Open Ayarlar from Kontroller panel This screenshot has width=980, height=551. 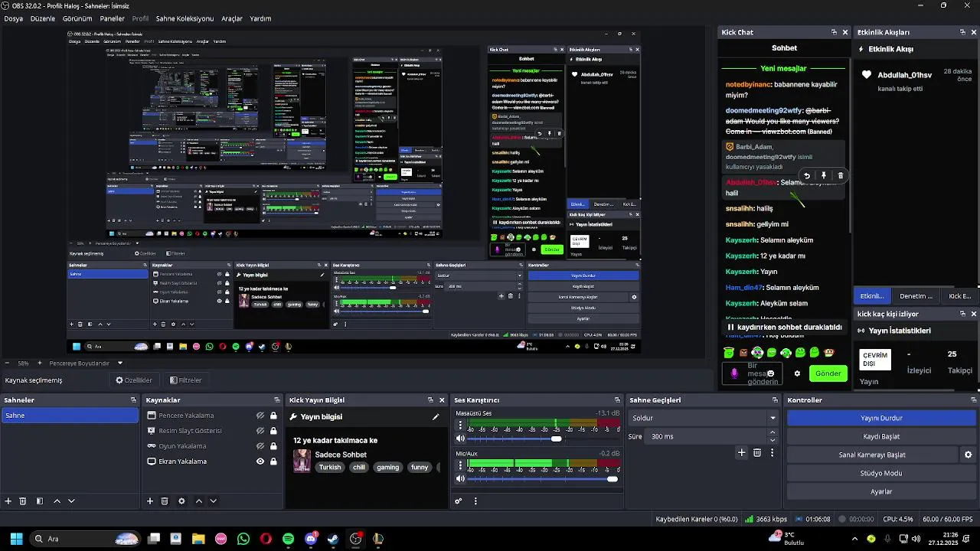(x=881, y=491)
